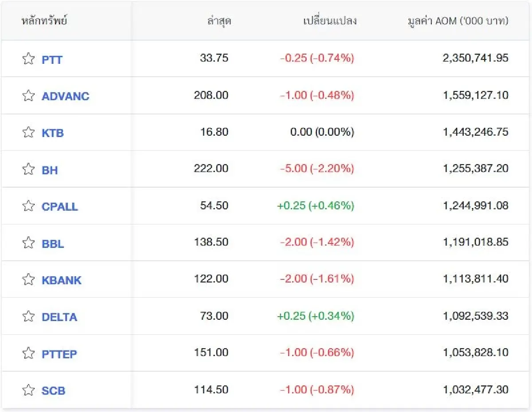
Task: Select KBANK value 1,113,811.40
Action: coord(476,279)
